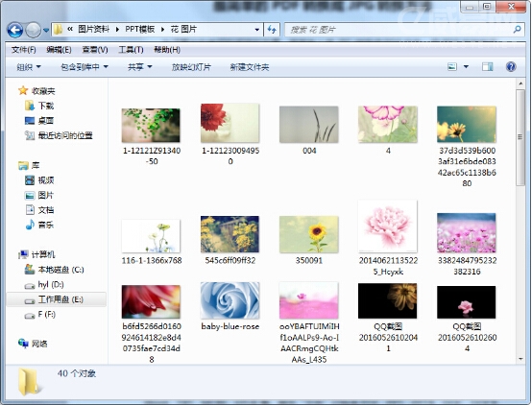532x405 pixels.
Task: Toggle the preview pane icon
Action: point(488,67)
